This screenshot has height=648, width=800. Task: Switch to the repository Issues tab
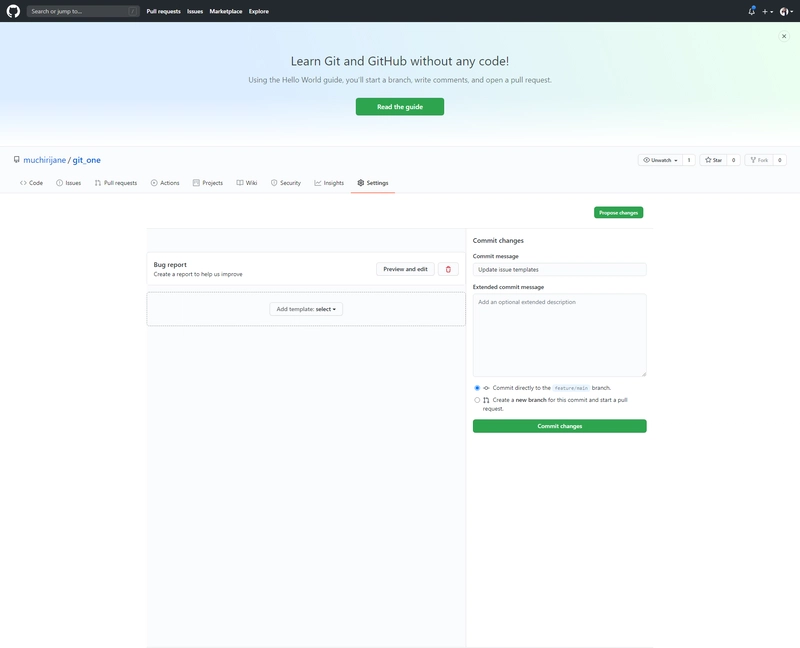pos(68,183)
